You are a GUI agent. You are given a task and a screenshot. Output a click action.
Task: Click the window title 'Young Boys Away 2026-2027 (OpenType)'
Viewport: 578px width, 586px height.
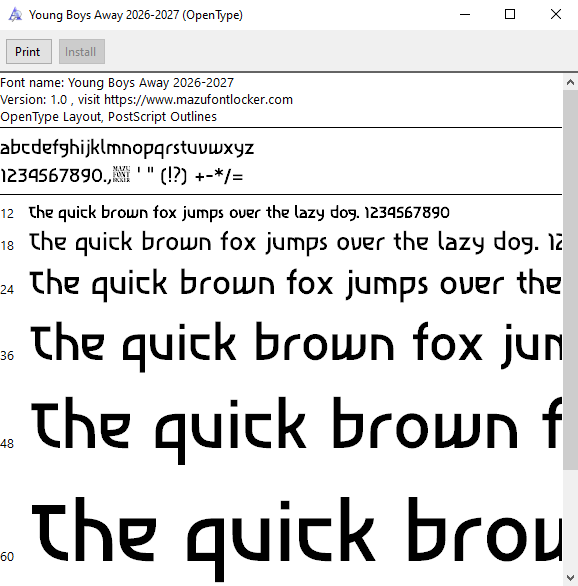[136, 15]
